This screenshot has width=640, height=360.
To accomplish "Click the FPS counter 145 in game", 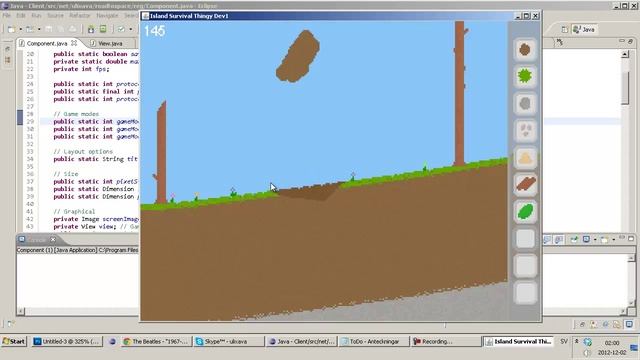I will 155,31.
